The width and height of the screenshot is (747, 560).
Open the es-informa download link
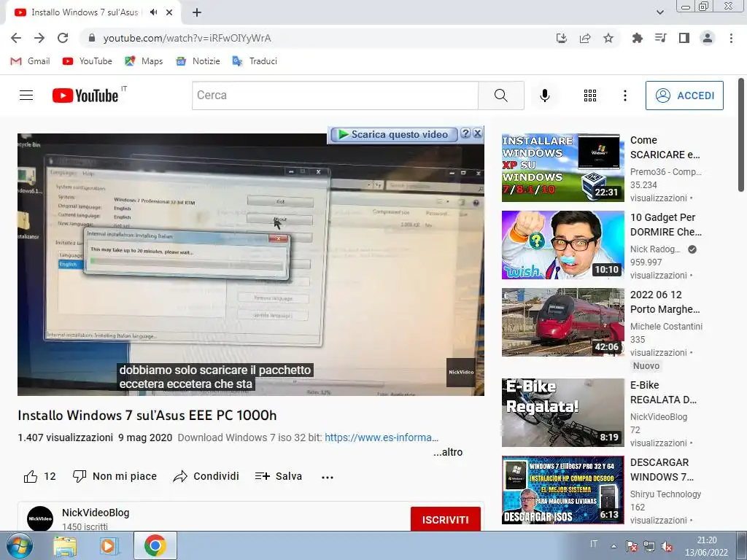[381, 437]
